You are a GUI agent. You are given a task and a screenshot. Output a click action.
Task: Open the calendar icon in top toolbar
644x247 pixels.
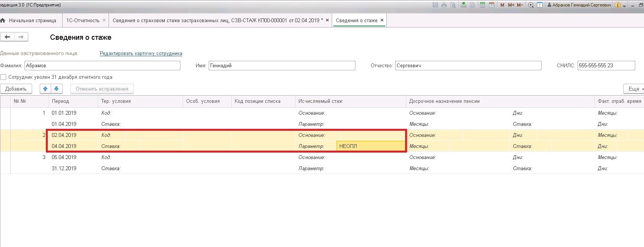pyautogui.click(x=492, y=5)
